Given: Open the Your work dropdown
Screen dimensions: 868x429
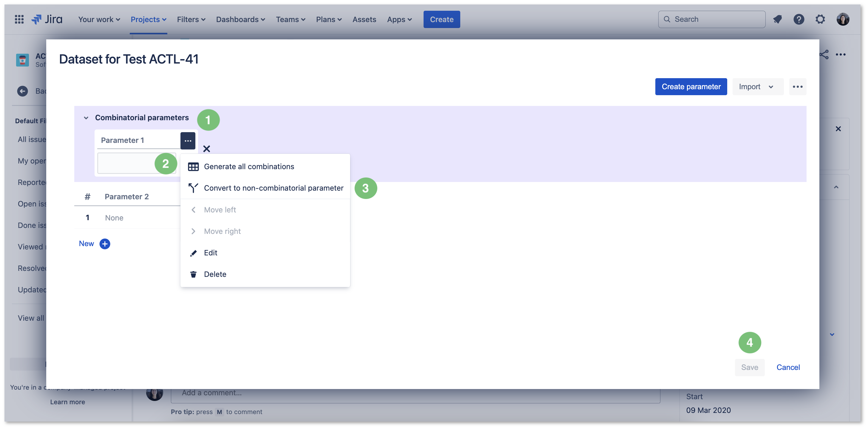Looking at the screenshot, I should [x=99, y=19].
